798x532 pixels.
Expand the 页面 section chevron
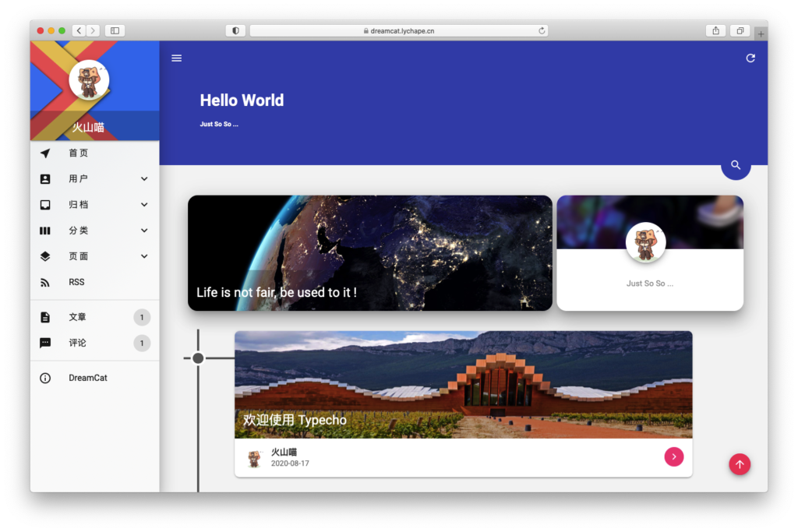pos(144,256)
